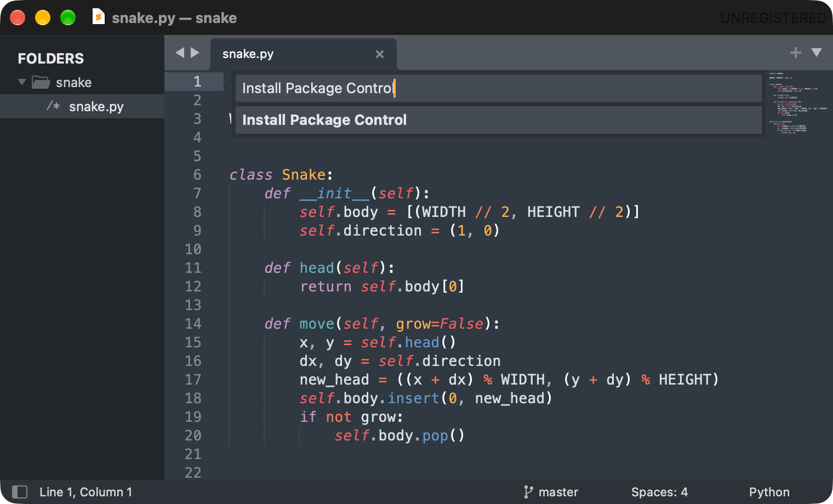The image size is (833, 504).
Task: Select the snake.py tab
Action: tap(304, 54)
